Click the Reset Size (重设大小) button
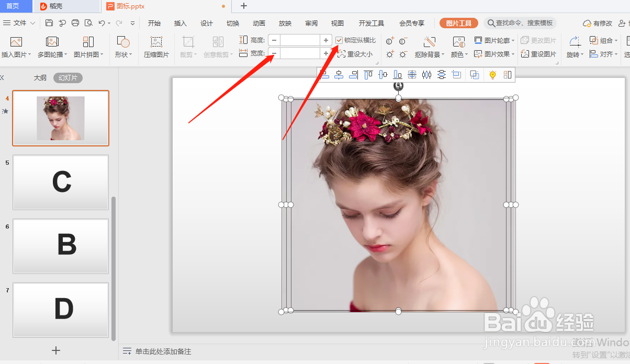Image resolution: width=630 pixels, height=364 pixels. (355, 54)
